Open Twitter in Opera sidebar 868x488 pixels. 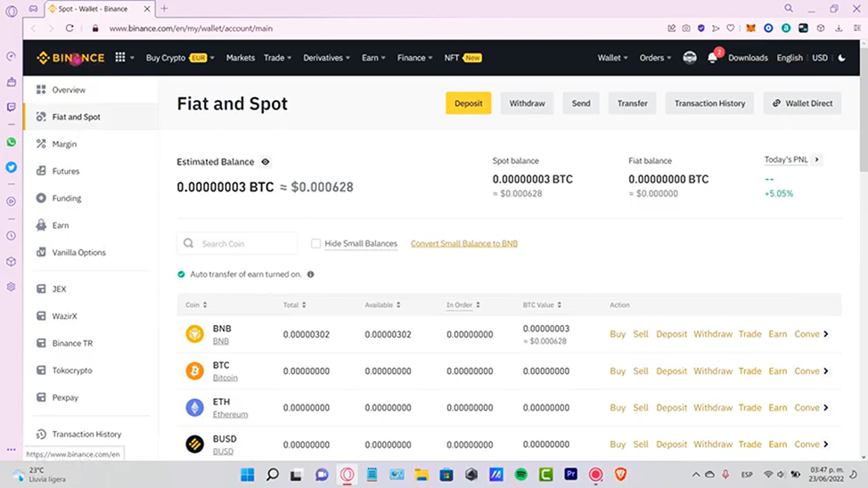[x=11, y=167]
